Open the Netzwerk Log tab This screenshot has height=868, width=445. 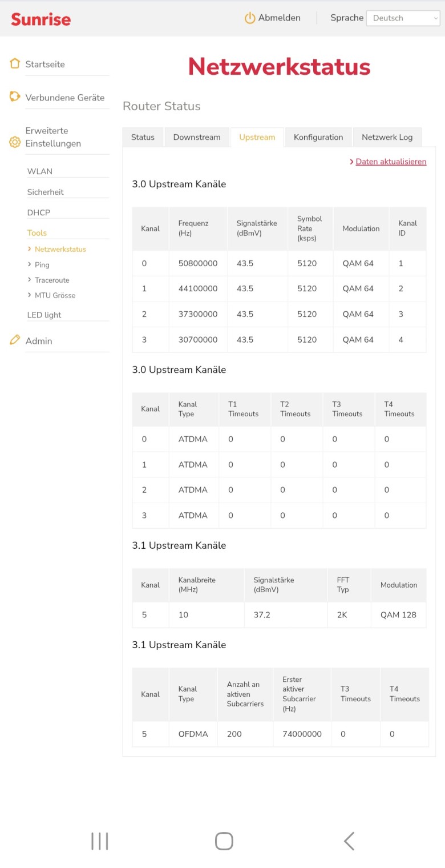(387, 137)
